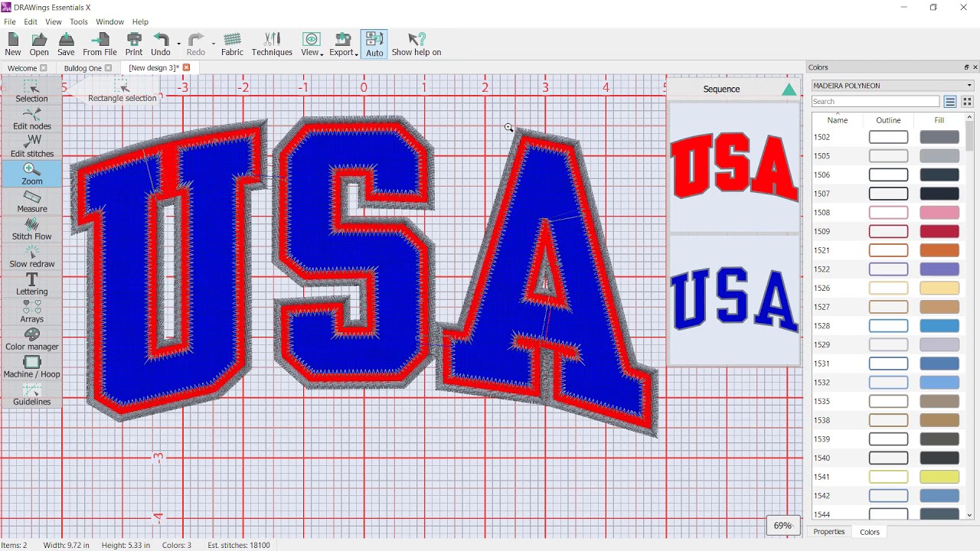Select fill swatch for color 1541
The height and width of the screenshot is (551, 980).
pyautogui.click(x=939, y=477)
